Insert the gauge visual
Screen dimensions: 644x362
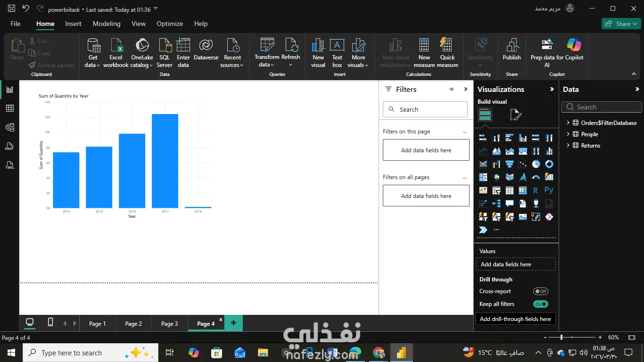[x=536, y=177]
